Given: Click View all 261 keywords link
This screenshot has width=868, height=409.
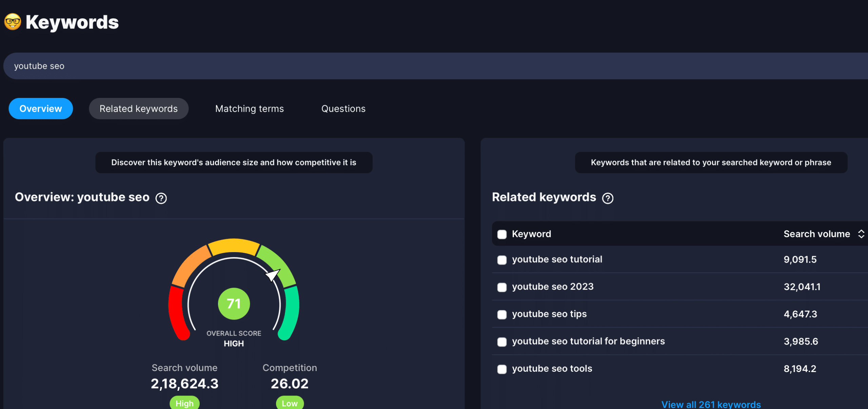Looking at the screenshot, I should tap(711, 404).
